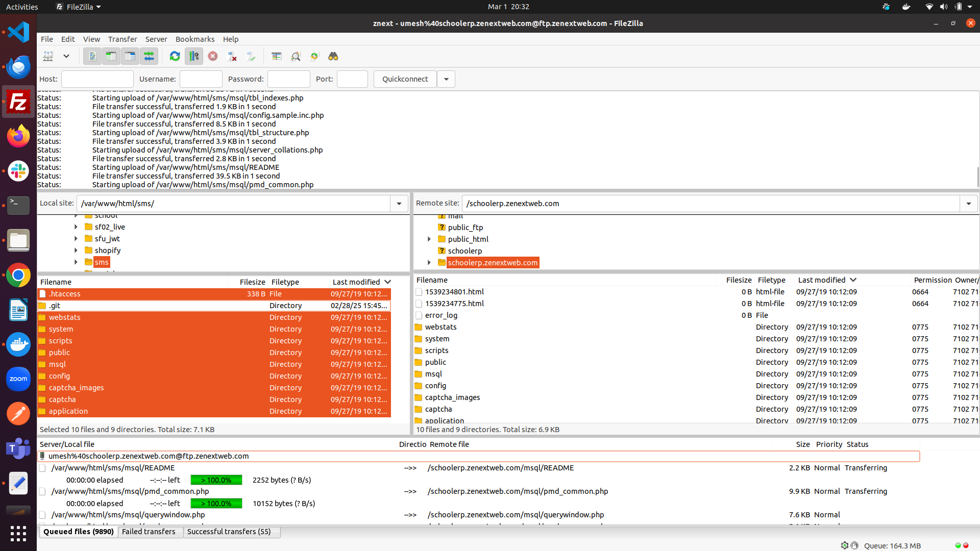Viewport: 980px width, 551px height.
Task: Open the Server menu
Action: click(156, 39)
